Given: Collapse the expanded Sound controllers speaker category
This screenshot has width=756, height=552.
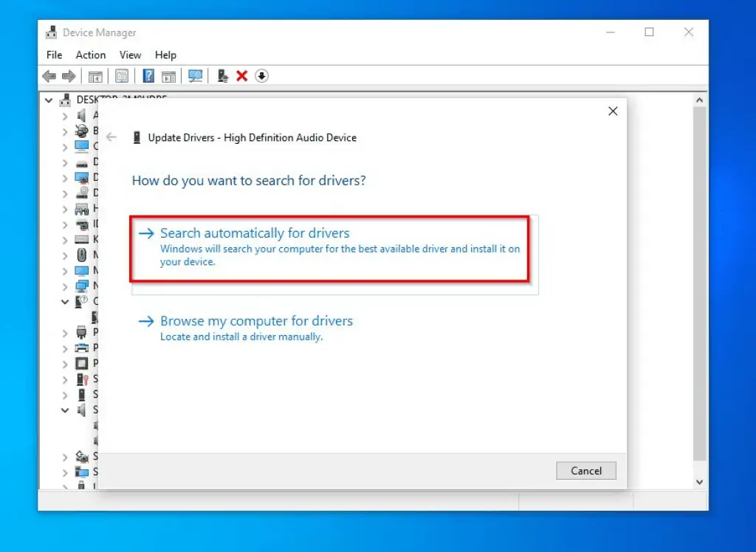Looking at the screenshot, I should click(65, 410).
